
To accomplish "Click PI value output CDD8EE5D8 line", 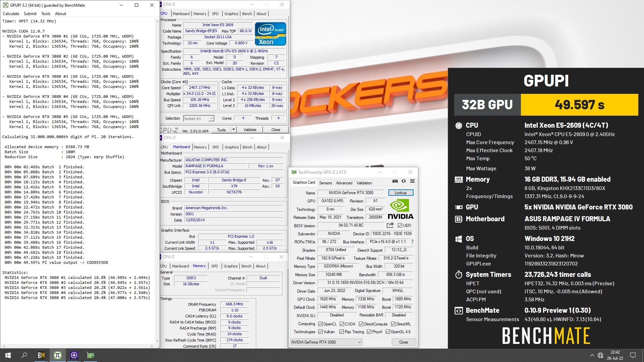I will pos(56,262).
